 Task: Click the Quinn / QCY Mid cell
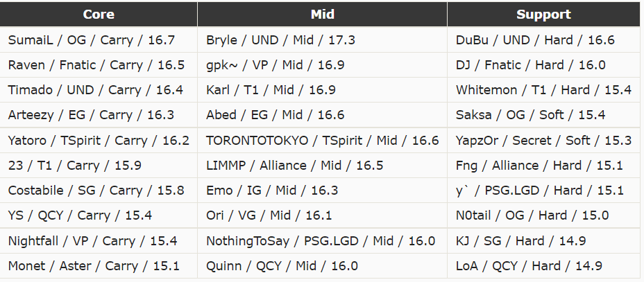pos(282,266)
